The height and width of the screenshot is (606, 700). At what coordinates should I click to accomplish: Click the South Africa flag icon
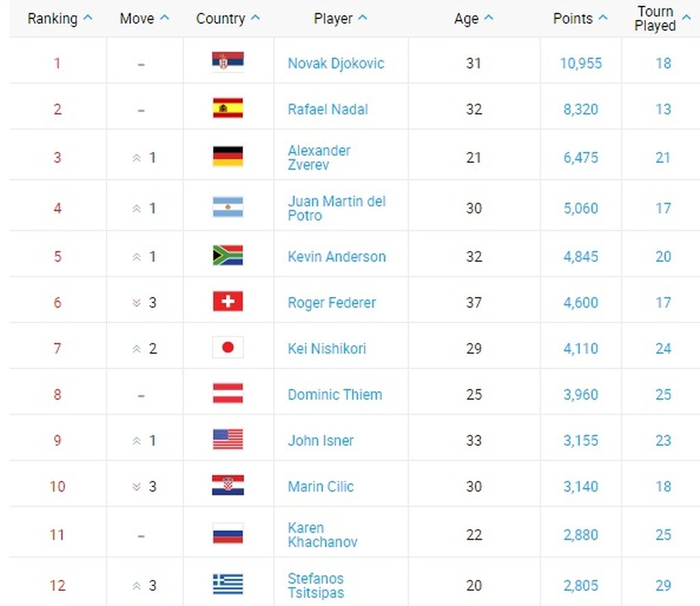[x=228, y=256]
